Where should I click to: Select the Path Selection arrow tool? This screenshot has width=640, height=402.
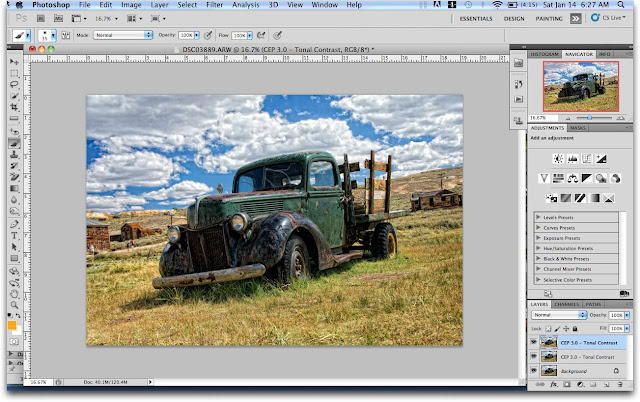14,247
